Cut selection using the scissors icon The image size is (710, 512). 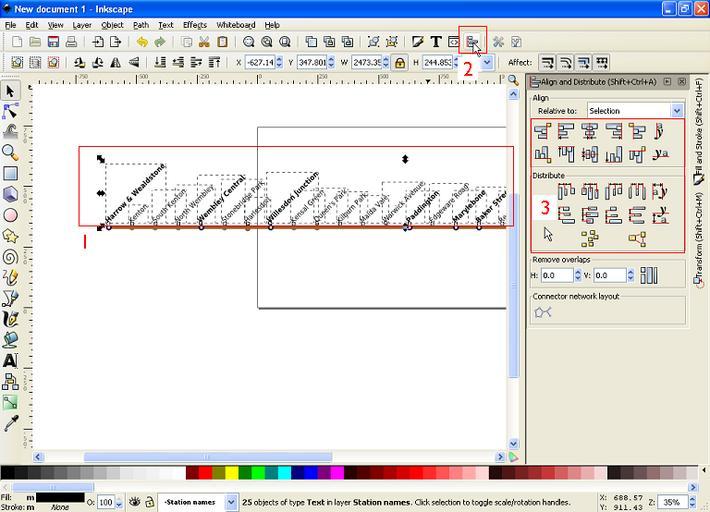204,42
